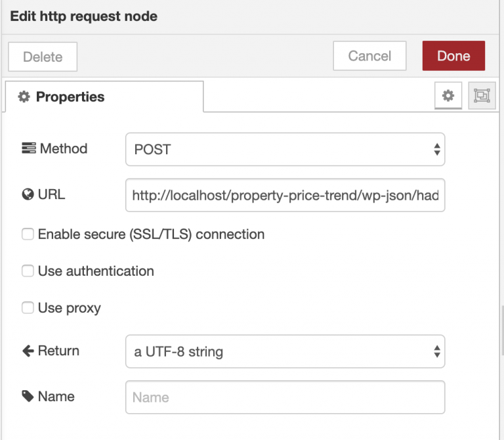This screenshot has width=504, height=440.
Task: Open the Method dropdown showing POST
Action: click(285, 150)
